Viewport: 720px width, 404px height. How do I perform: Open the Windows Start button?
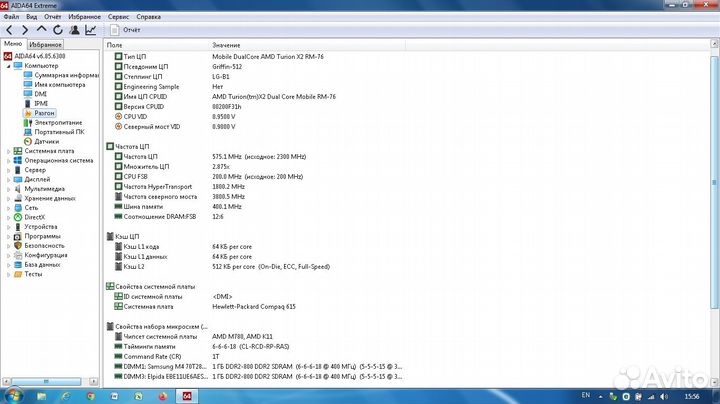[12, 395]
